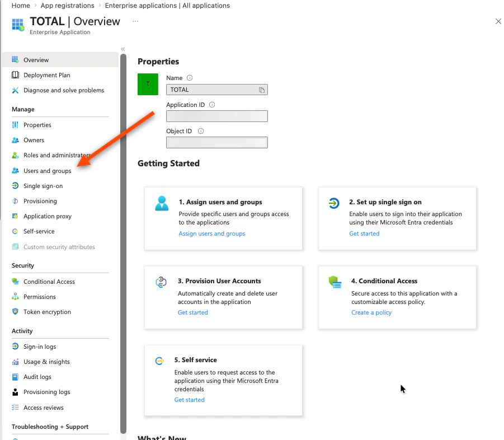
Task: Open Overview in the left menu
Action: click(x=60, y=60)
